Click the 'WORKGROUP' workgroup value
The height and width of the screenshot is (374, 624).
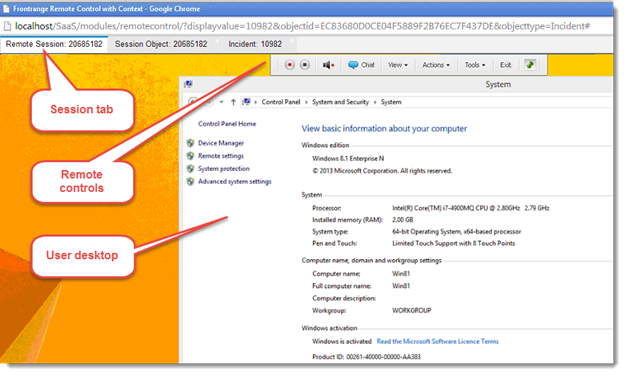click(411, 310)
